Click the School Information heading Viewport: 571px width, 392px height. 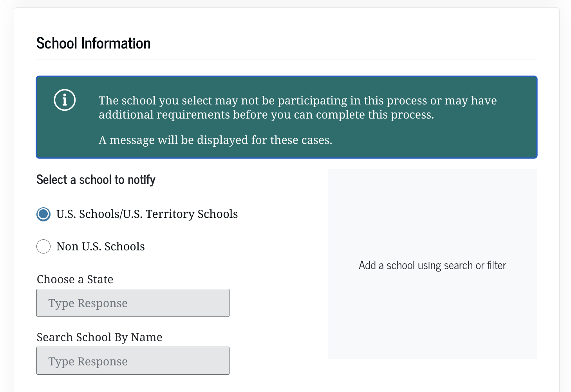point(93,43)
